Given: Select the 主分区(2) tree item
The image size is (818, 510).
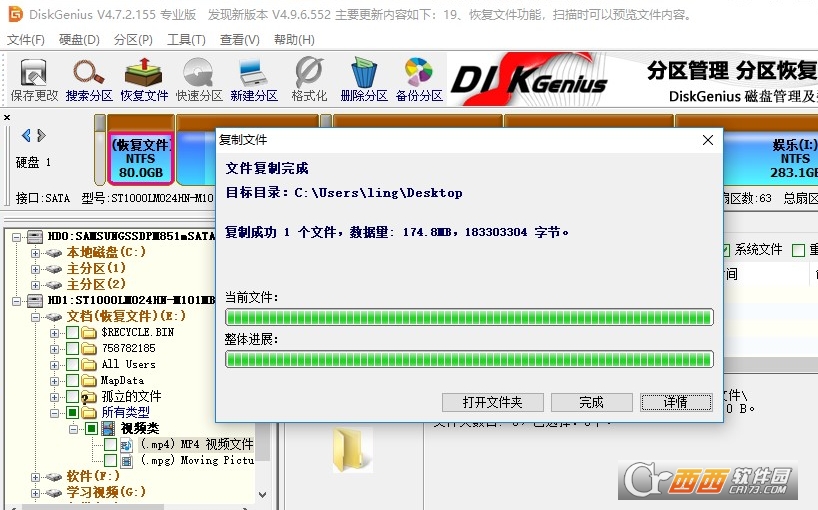Looking at the screenshot, I should [x=97, y=284].
